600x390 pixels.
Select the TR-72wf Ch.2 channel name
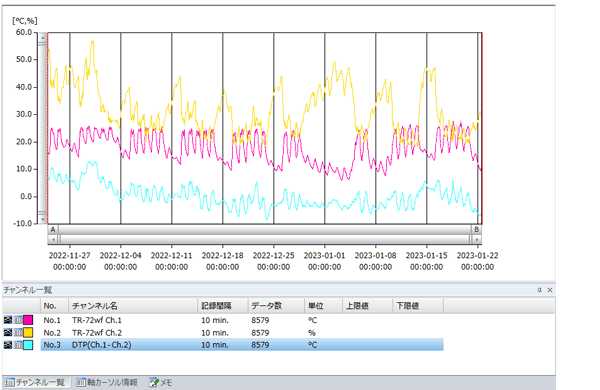pyautogui.click(x=97, y=333)
